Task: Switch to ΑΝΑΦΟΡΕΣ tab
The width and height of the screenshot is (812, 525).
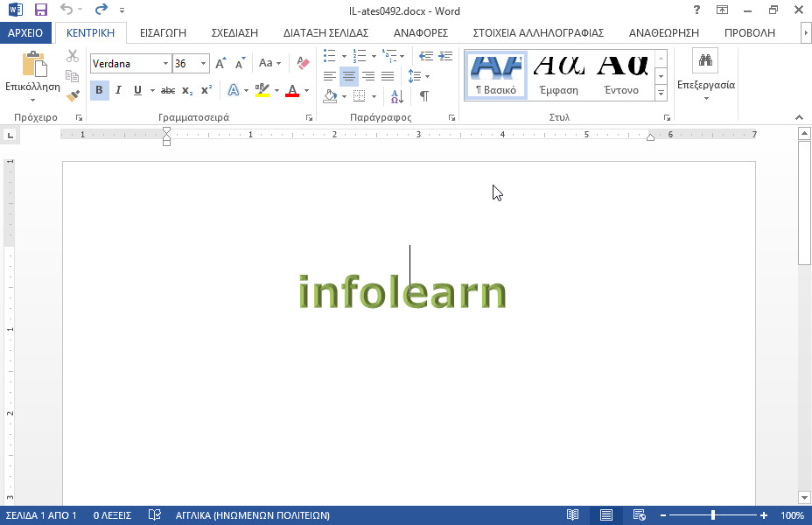Action: tap(421, 32)
